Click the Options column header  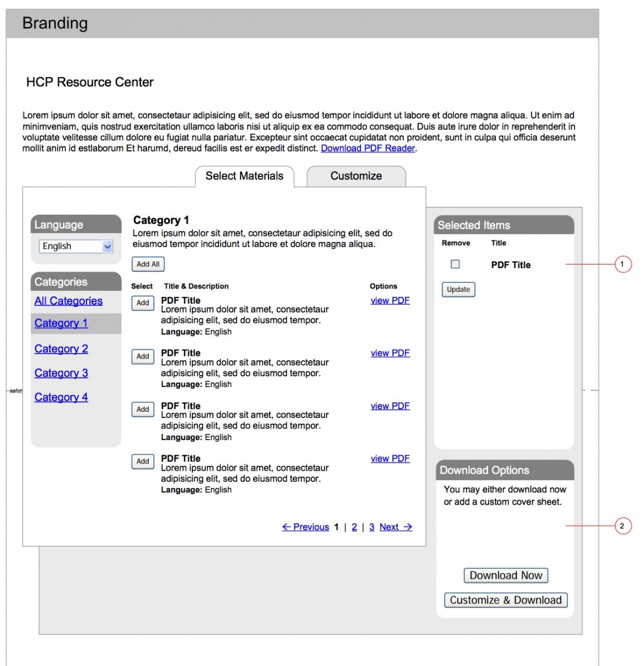[383, 286]
